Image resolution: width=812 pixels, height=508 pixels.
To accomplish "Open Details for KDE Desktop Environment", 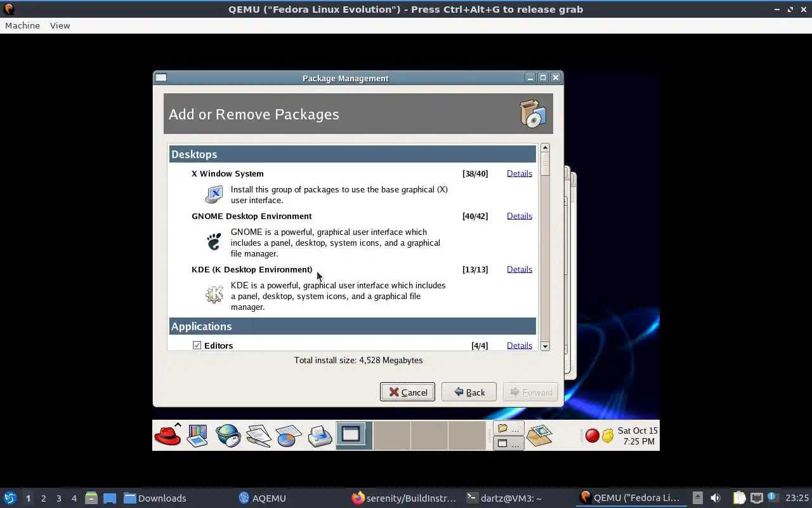I will pyautogui.click(x=519, y=269).
